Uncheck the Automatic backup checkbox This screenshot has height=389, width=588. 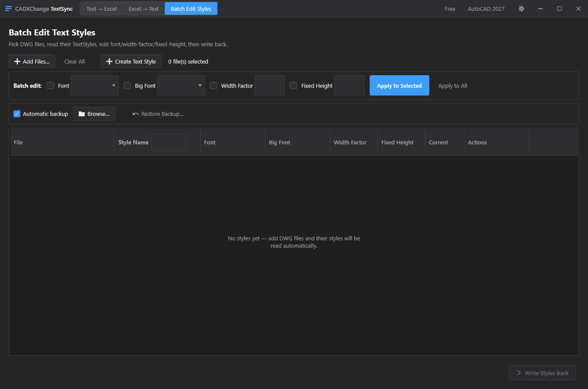(17, 114)
